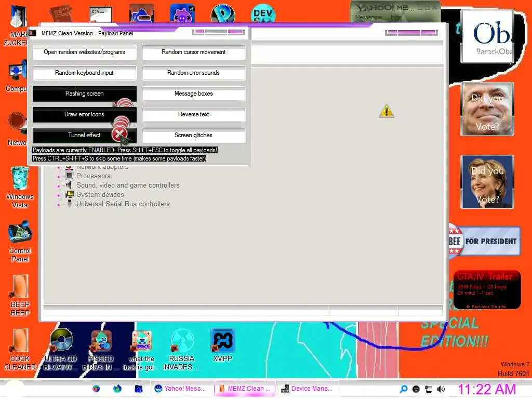The height and width of the screenshot is (399, 532).
Task: Open the purple pig game desktop icon
Action: click(x=182, y=14)
